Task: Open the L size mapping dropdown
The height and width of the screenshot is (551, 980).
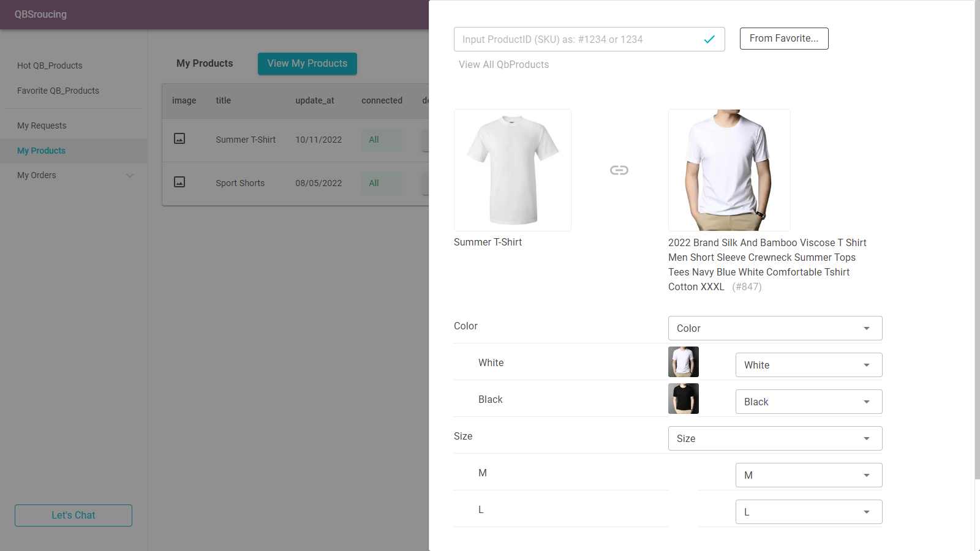Action: (808, 512)
